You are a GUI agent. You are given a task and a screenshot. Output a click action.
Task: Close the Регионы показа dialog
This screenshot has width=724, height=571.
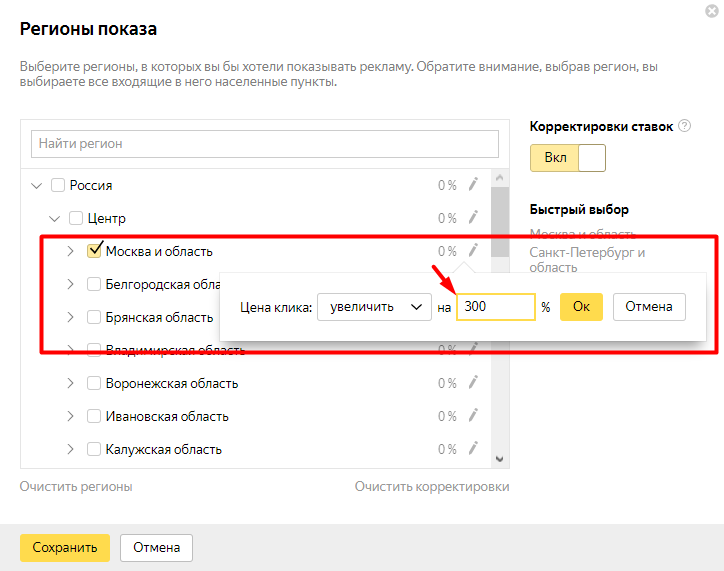point(711,11)
